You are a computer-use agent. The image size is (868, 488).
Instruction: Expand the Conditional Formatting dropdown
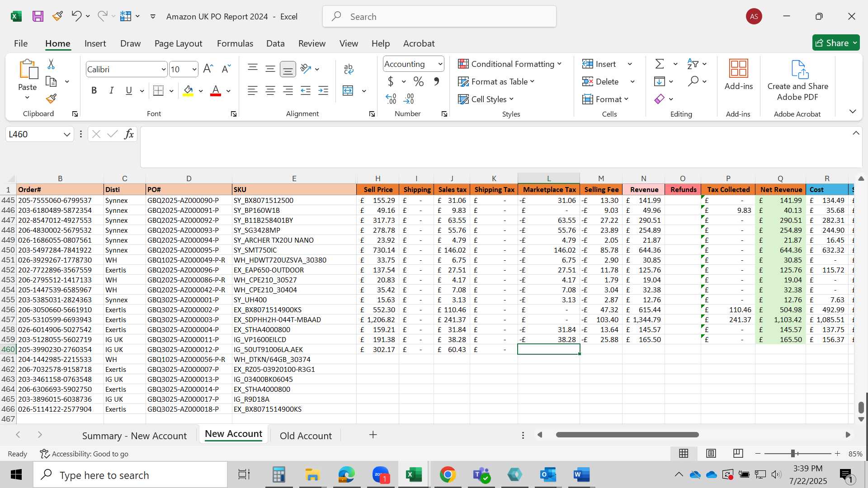[560, 64]
